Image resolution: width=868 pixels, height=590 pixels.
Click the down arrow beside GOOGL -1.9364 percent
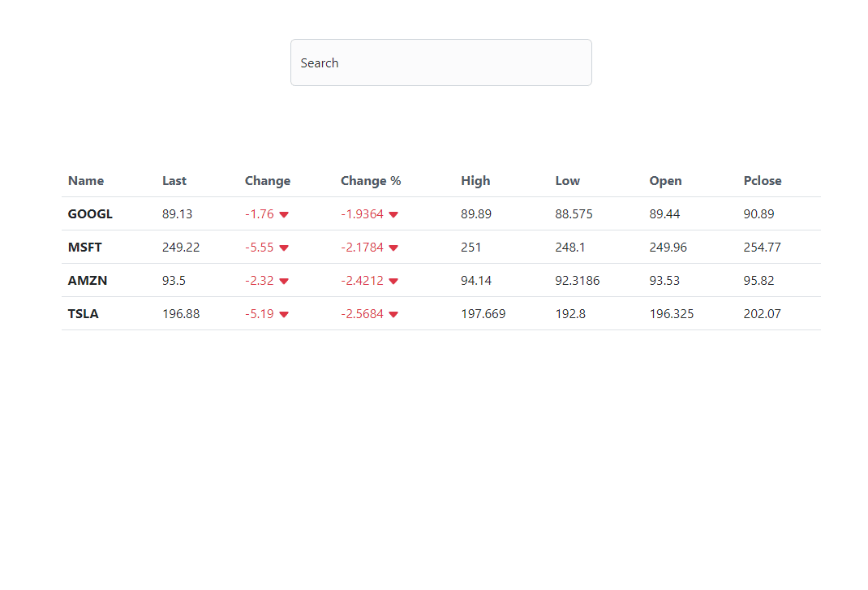pyautogui.click(x=393, y=215)
